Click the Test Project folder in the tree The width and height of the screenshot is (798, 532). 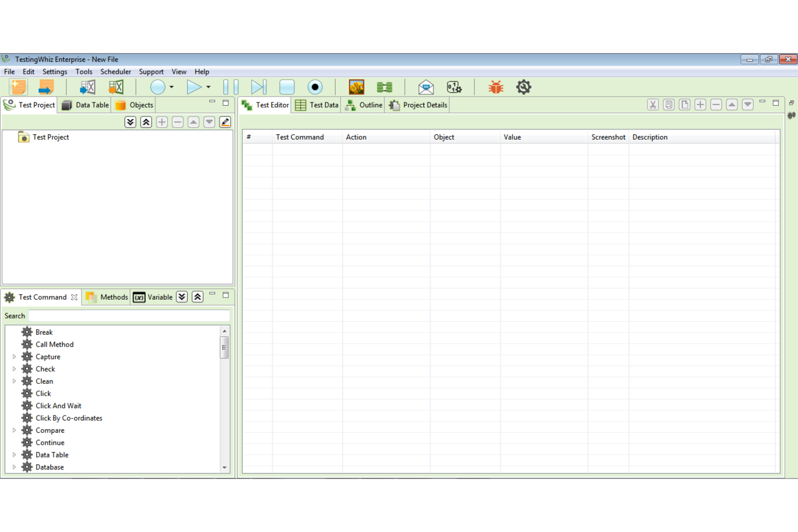pyautogui.click(x=51, y=137)
